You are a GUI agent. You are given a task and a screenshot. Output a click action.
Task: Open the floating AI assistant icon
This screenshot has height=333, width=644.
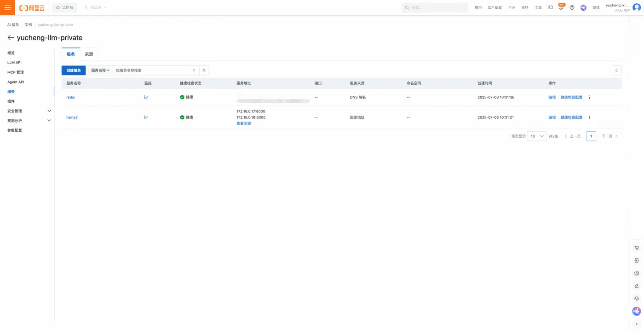637,311
